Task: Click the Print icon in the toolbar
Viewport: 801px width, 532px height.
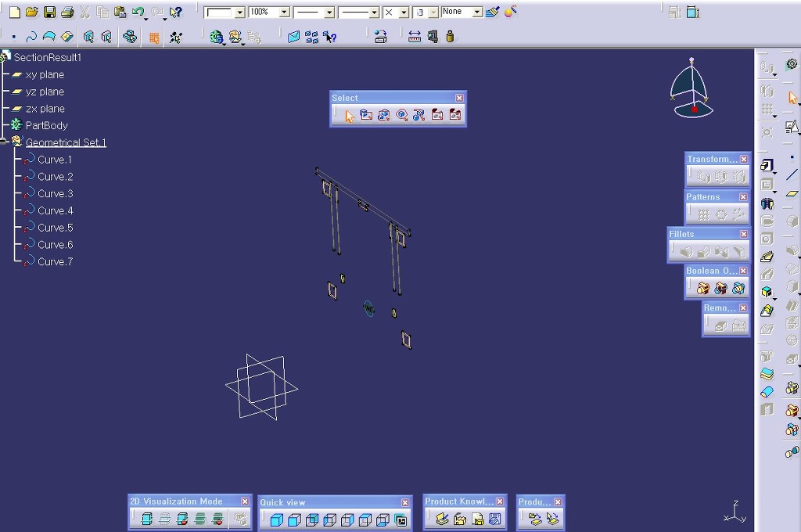Action: click(67, 13)
